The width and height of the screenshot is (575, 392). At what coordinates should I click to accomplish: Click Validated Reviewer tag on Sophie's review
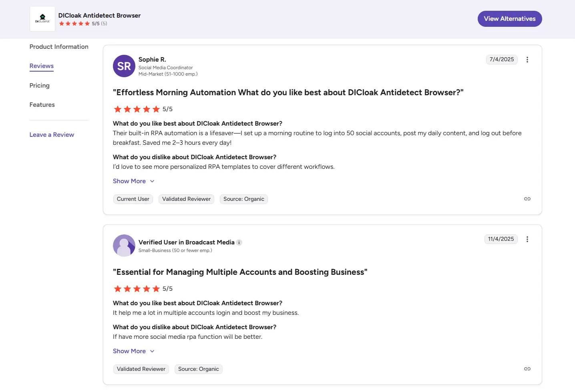(x=186, y=199)
